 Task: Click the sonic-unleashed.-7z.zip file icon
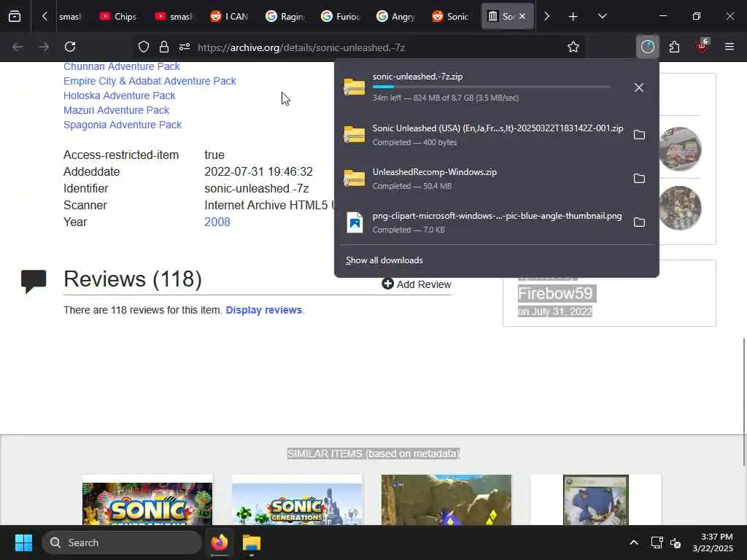354,87
